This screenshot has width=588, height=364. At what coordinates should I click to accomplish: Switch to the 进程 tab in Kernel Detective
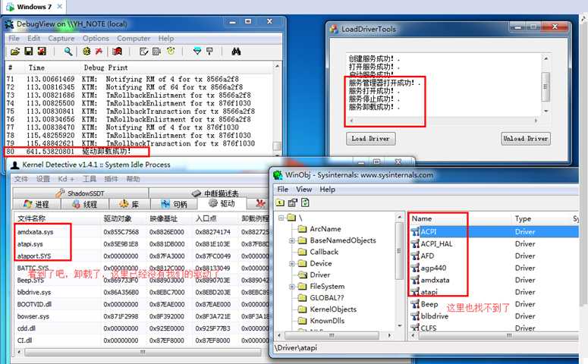point(36,204)
